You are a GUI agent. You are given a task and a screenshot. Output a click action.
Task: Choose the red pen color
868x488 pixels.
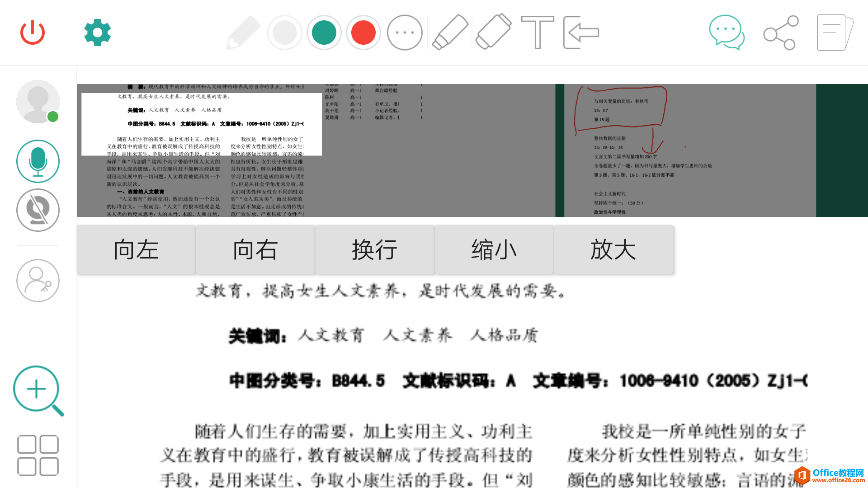(x=363, y=33)
